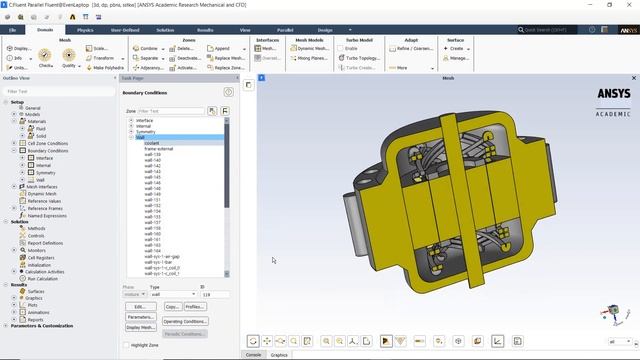Open Refine / Coarsen adaption dialog
Viewport: 640px width, 360px height.
(411, 48)
